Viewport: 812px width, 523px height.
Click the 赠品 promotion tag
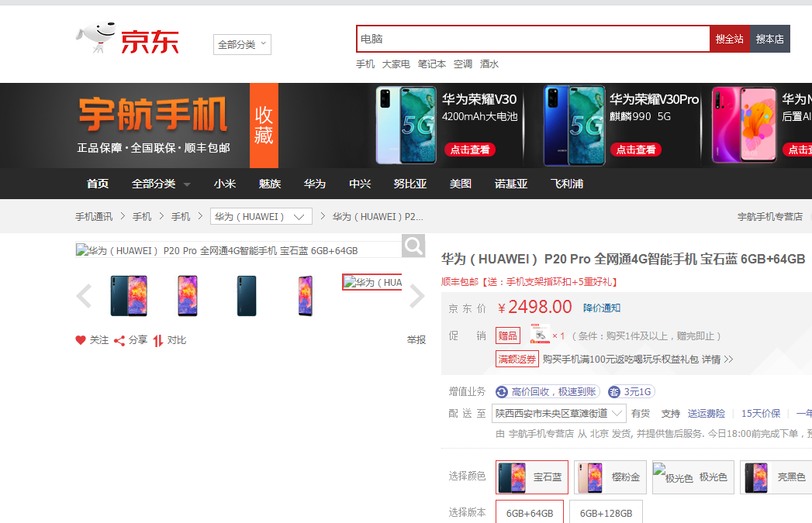(x=507, y=335)
